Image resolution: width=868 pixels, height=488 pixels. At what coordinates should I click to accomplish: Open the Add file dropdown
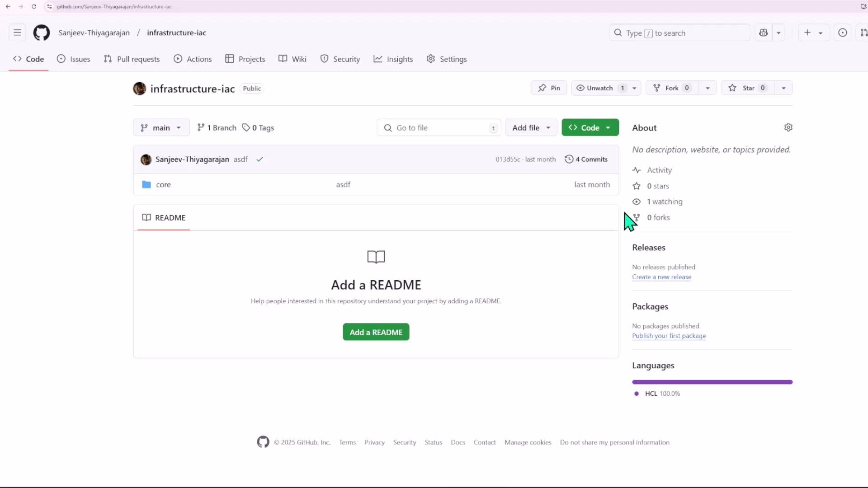coord(531,128)
